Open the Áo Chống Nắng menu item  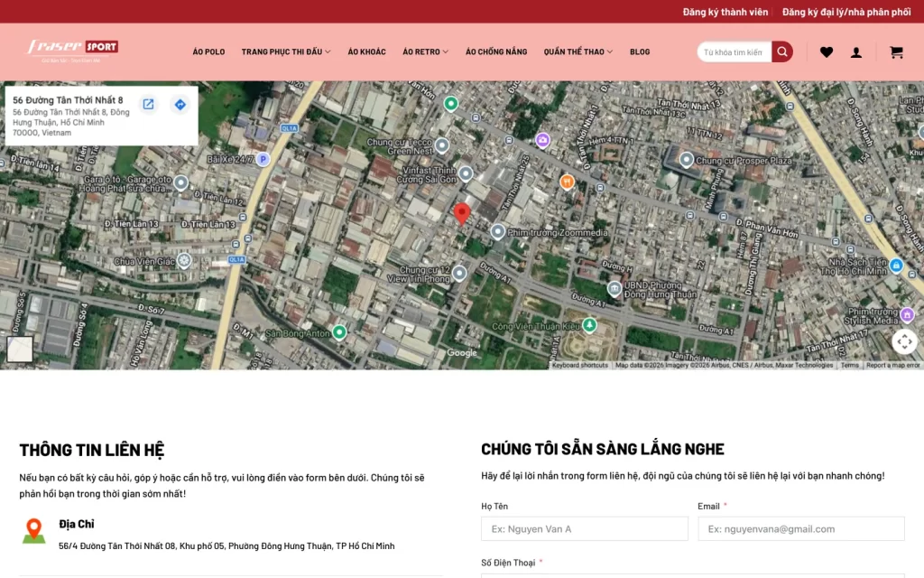tap(496, 51)
